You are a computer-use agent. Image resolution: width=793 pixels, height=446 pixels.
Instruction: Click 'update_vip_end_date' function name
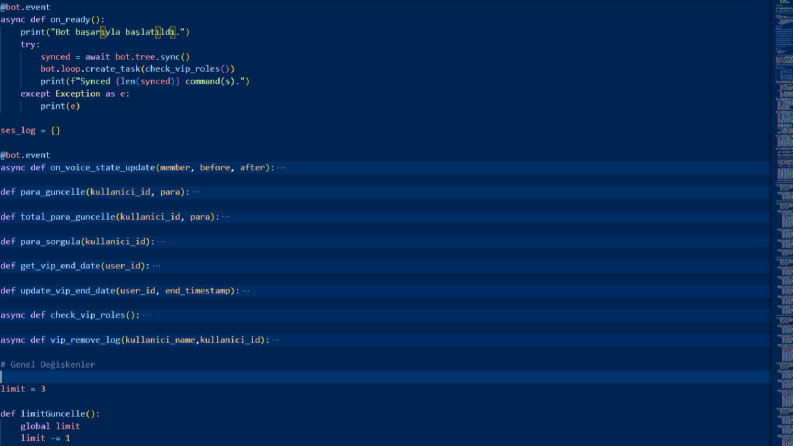click(68, 291)
